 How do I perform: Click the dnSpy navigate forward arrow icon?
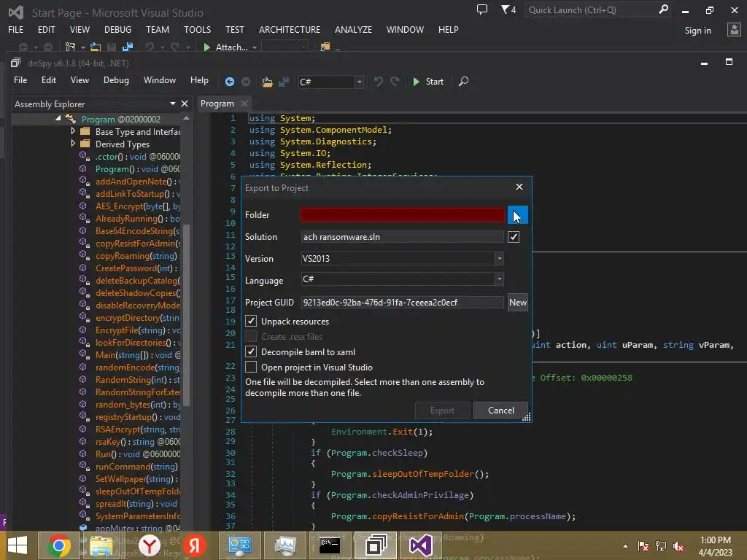246,82
